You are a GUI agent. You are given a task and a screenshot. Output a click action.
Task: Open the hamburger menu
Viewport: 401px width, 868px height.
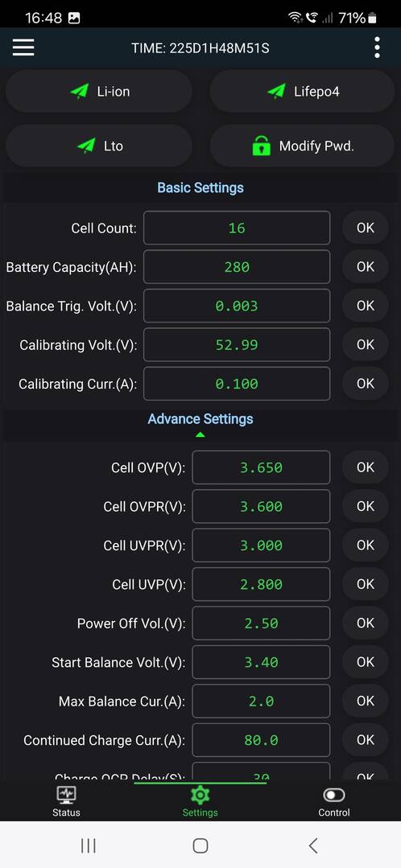pyautogui.click(x=23, y=47)
